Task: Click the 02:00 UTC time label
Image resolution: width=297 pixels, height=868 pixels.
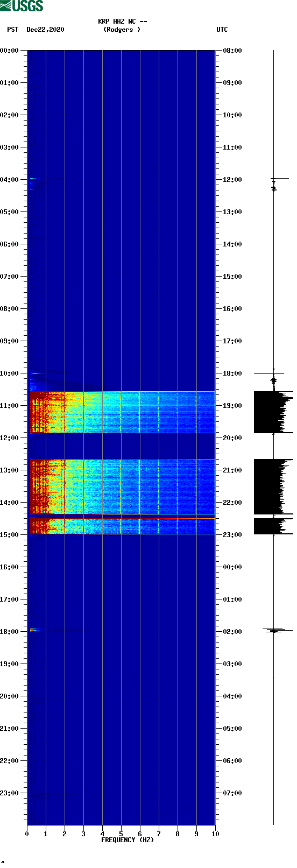Action: coord(232,632)
